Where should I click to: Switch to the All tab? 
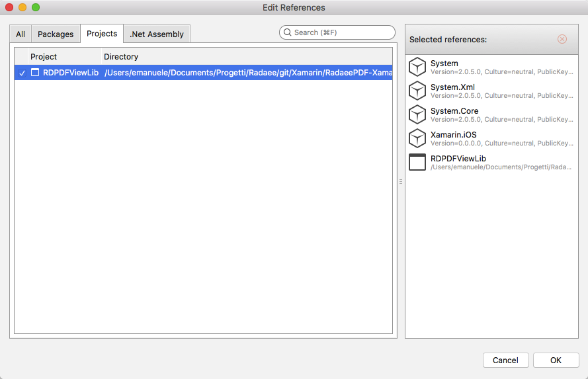pos(21,34)
